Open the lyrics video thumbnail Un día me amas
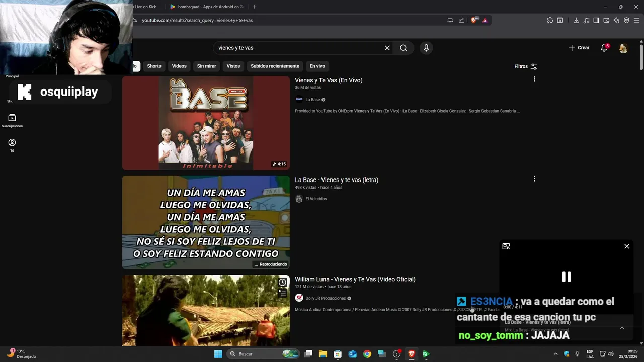This screenshot has width=644, height=362. pos(206,223)
